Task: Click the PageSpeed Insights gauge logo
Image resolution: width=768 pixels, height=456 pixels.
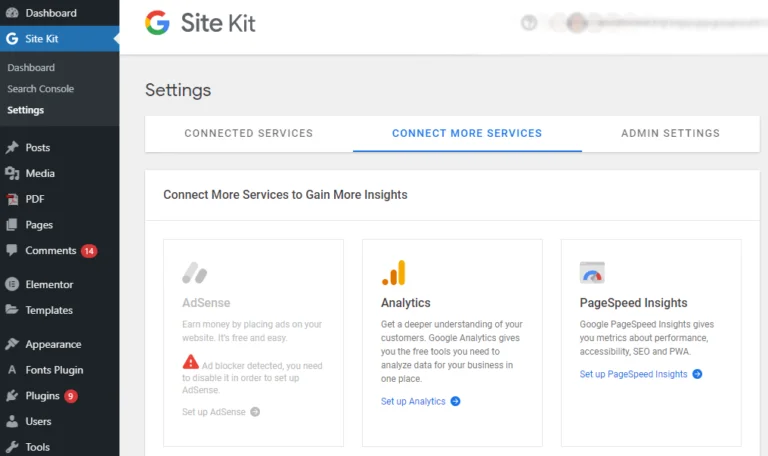Action: (592, 273)
